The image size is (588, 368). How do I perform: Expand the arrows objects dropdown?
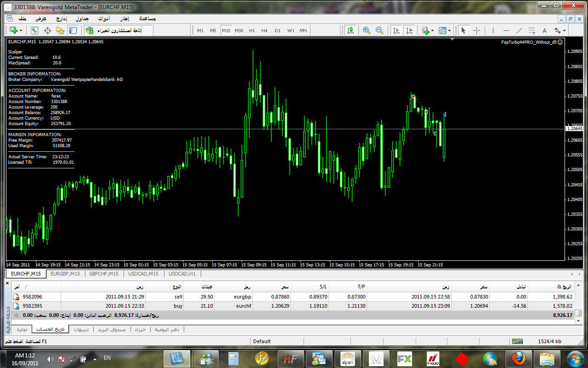tap(565, 31)
